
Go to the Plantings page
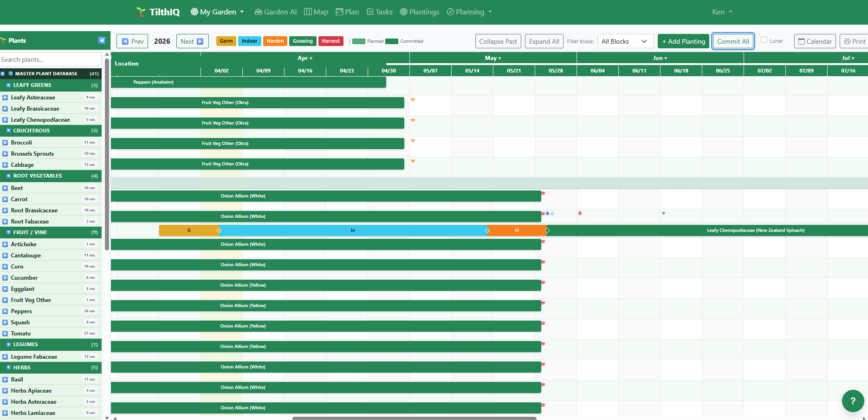[x=420, y=12]
